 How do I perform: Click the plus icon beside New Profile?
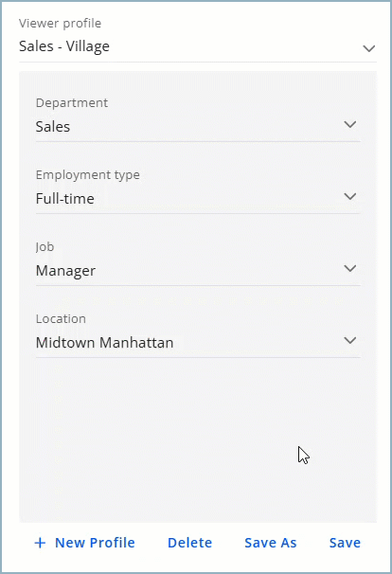coord(40,543)
